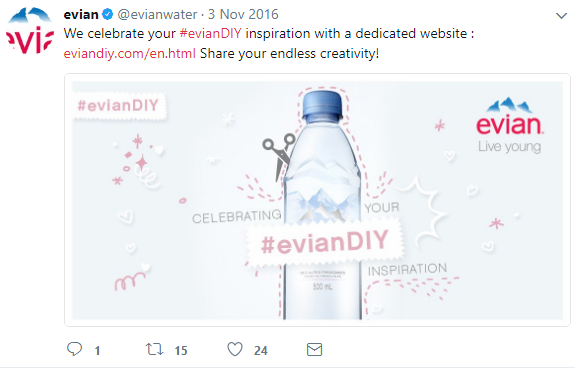
Task: Send tweet via the envelope message icon
Action: click(x=314, y=349)
